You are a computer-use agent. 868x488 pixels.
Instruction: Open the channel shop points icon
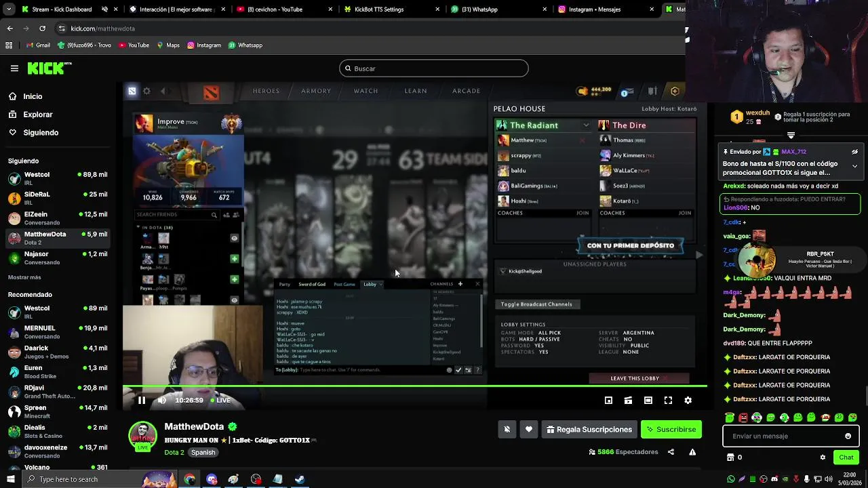click(730, 457)
